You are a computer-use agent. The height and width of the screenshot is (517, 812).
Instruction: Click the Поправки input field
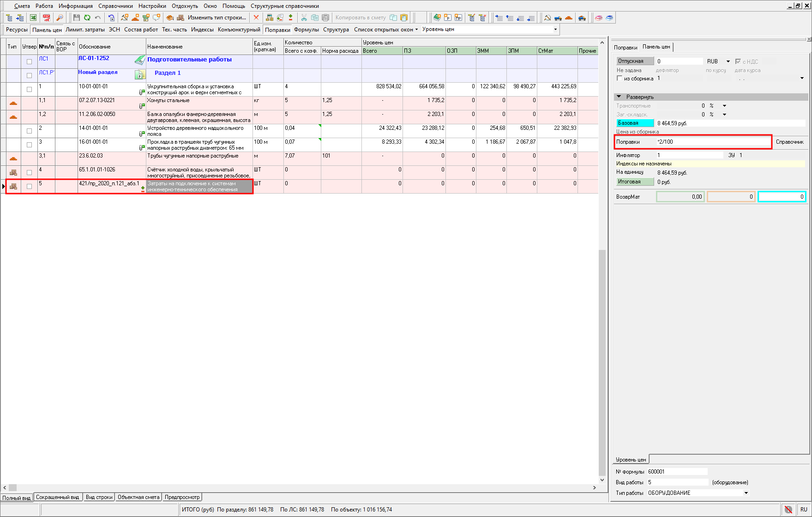pyautogui.click(x=712, y=142)
